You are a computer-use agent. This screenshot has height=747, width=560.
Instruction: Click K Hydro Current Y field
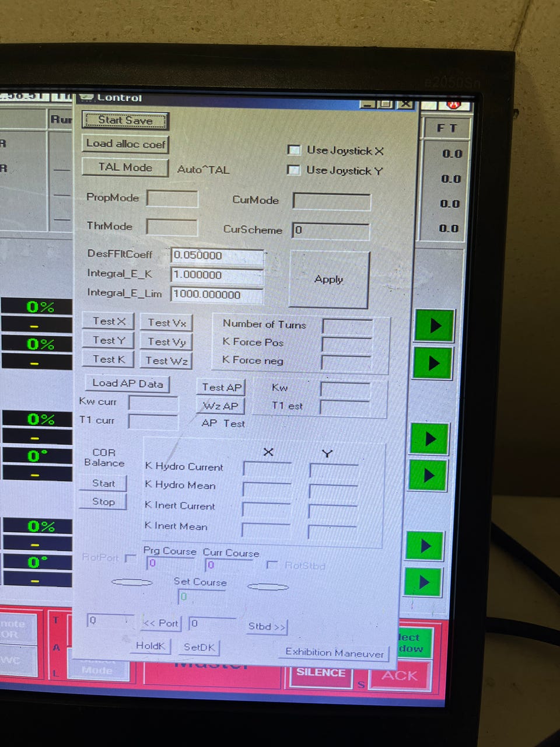pyautogui.click(x=334, y=470)
